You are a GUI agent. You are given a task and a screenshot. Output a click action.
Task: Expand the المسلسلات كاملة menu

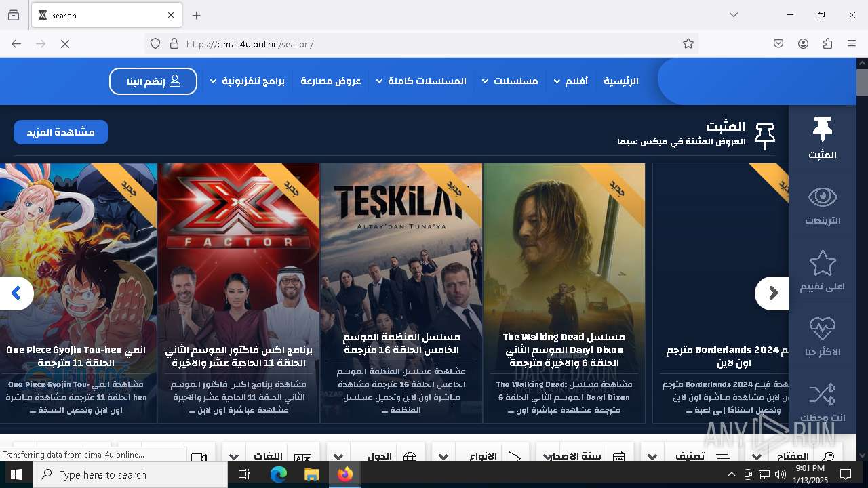[x=421, y=81]
